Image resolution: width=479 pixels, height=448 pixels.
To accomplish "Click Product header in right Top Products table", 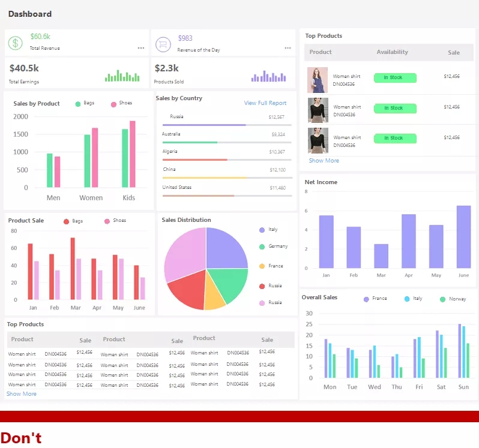I will tap(320, 52).
